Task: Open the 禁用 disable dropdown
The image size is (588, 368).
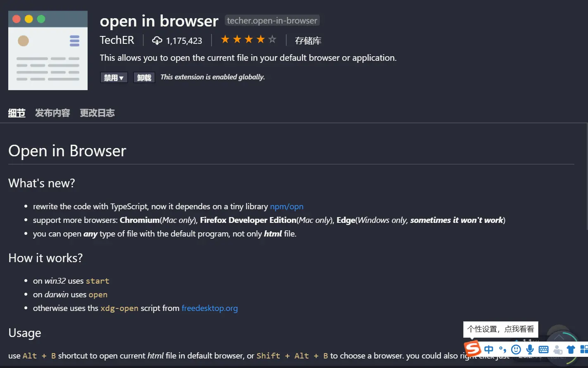Action: (114, 77)
